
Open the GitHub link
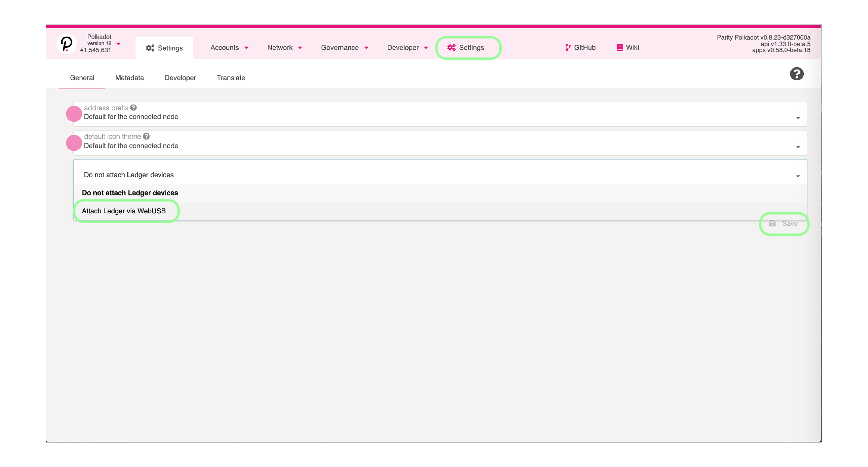(580, 47)
